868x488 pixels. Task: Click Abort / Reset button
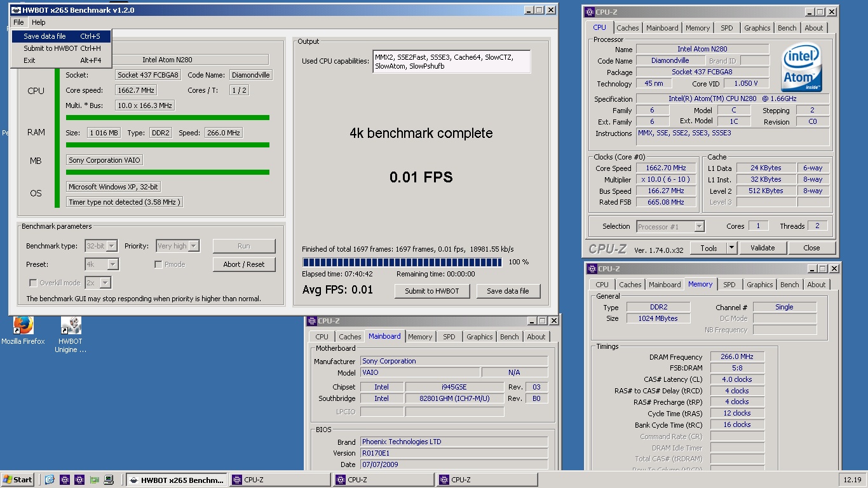[244, 264]
